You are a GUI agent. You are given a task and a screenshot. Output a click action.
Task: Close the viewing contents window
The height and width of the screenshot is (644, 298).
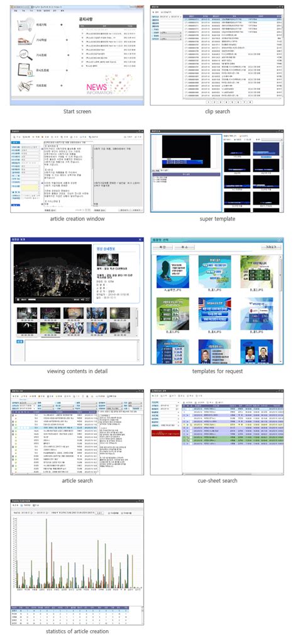coord(140,239)
